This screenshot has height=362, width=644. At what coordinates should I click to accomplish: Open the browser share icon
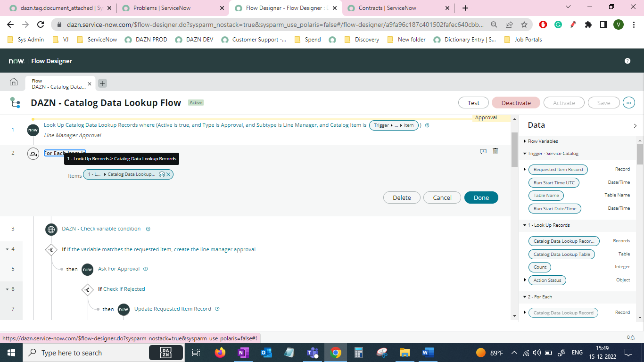point(509,25)
